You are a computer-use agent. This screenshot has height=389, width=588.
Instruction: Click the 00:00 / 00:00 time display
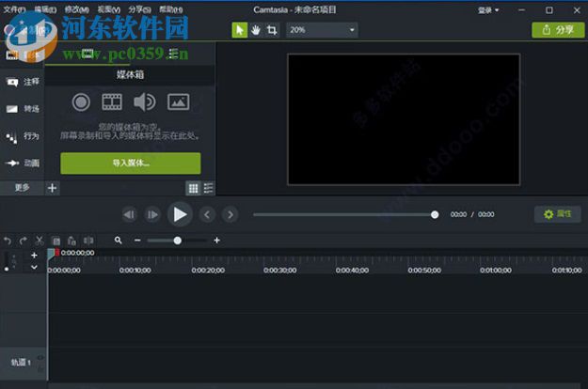click(472, 214)
